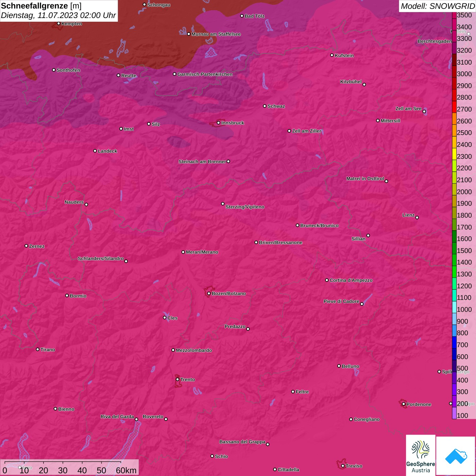Click the Modell: SNOWGRID label

pyautogui.click(x=437, y=6)
